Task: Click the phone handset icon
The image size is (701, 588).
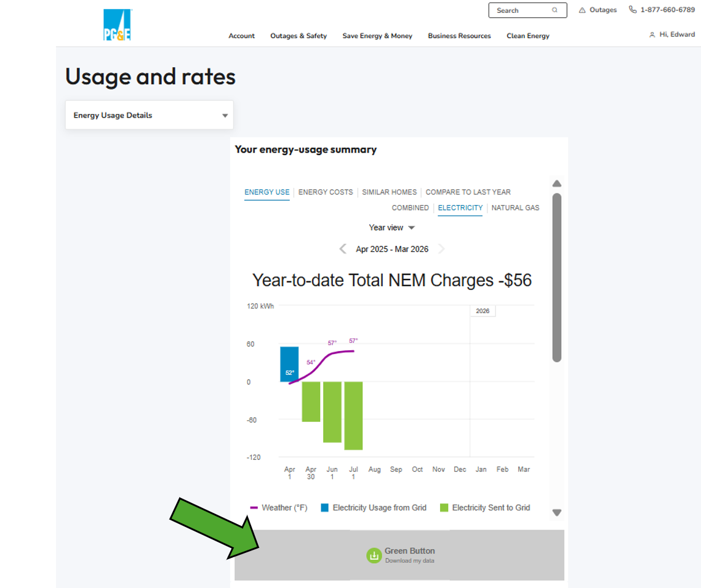Action: [633, 9]
